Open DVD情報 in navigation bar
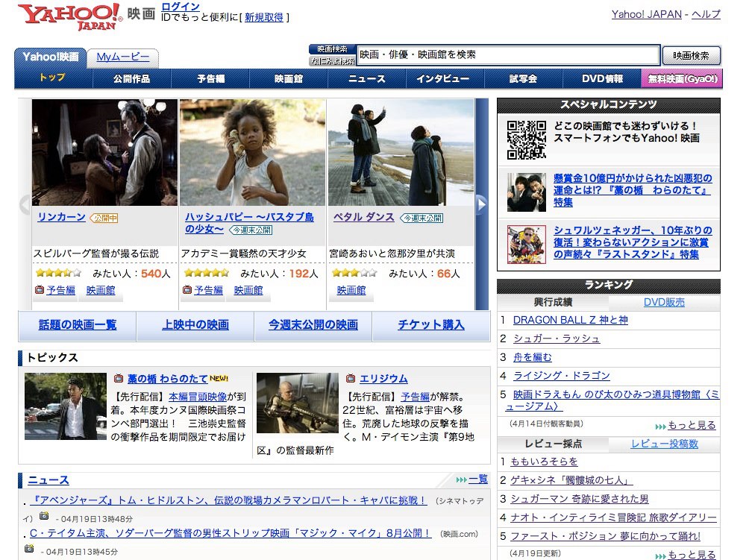Screen dimensions: 752x560 click(602, 78)
